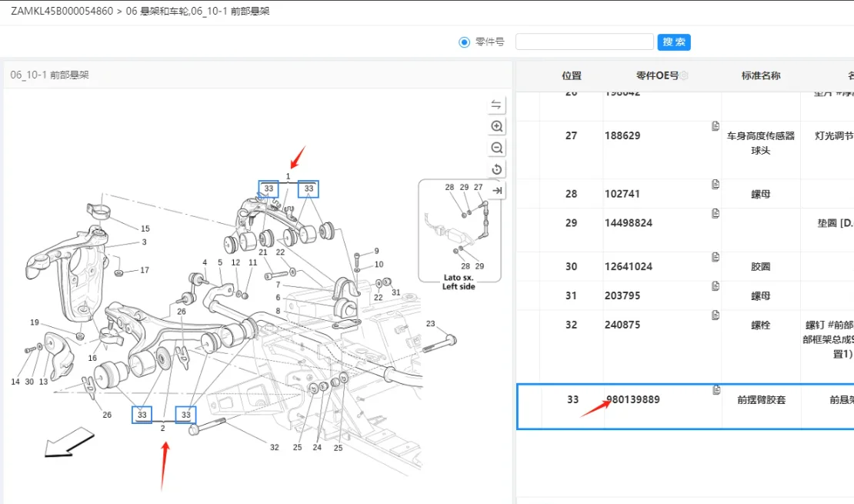This screenshot has height=504, width=854.
Task: Open the document icon for part 203795
Action: 715,286
